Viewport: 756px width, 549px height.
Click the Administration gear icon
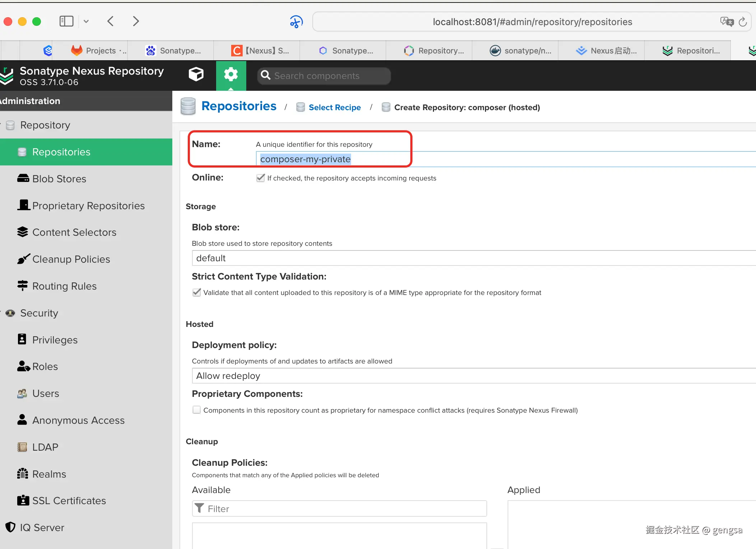coord(231,75)
